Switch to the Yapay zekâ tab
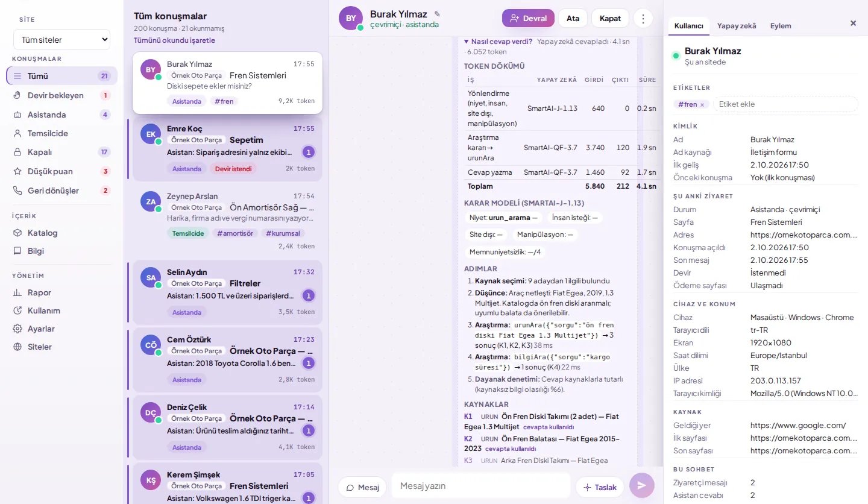This screenshot has height=504, width=868. pyautogui.click(x=737, y=26)
